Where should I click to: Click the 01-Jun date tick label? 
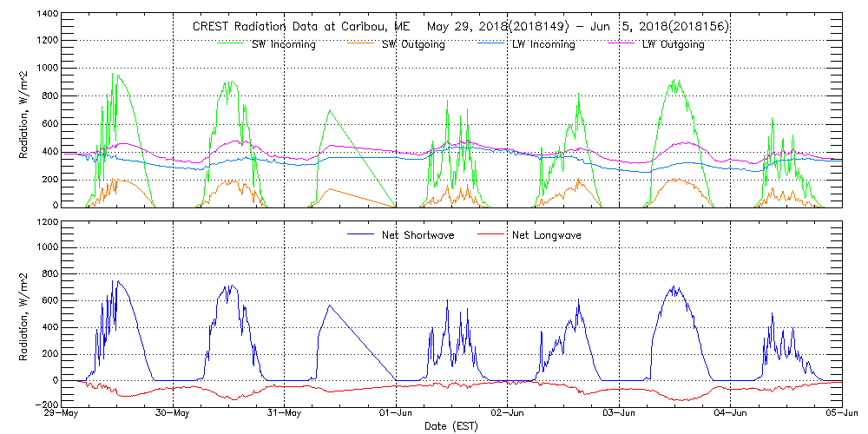pos(397,413)
